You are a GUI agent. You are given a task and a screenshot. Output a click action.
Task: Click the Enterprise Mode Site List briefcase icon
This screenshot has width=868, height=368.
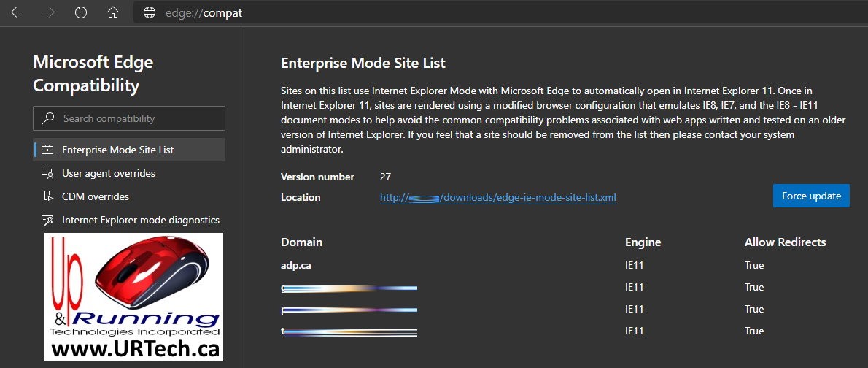pos(47,150)
